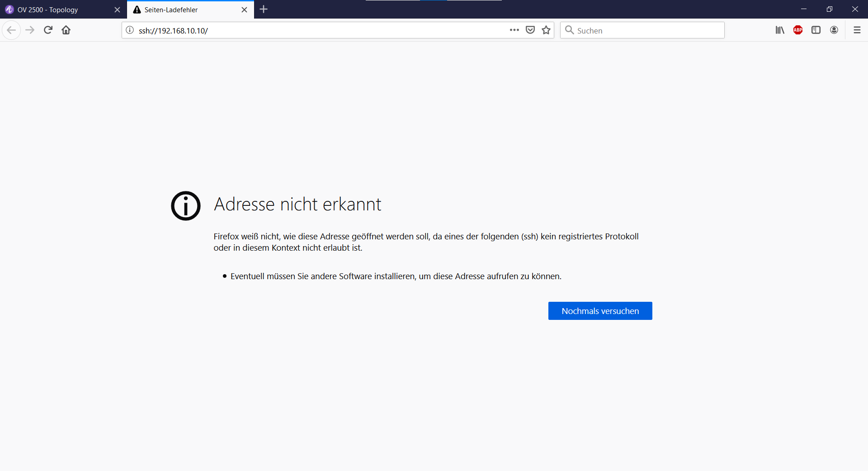Click the Nochmals versuchen button
868x471 pixels.
(600, 311)
